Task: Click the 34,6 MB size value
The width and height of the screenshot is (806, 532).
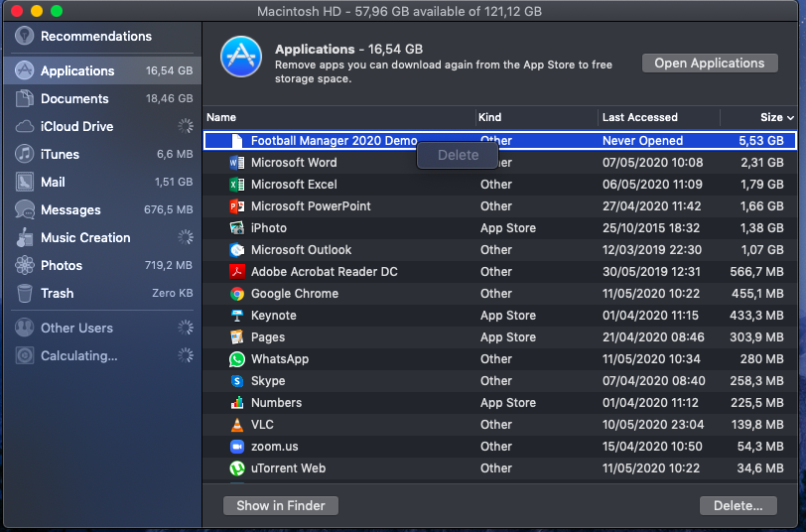Action: coord(760,468)
